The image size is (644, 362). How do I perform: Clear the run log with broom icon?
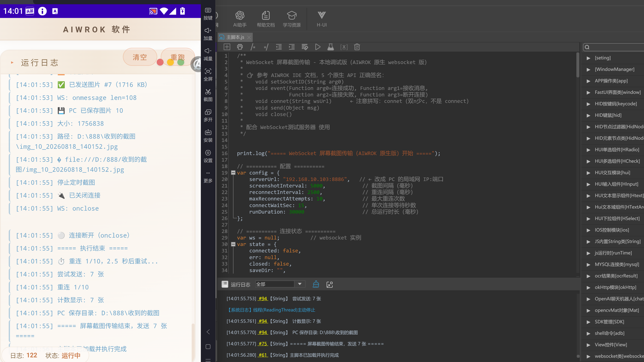(x=316, y=284)
